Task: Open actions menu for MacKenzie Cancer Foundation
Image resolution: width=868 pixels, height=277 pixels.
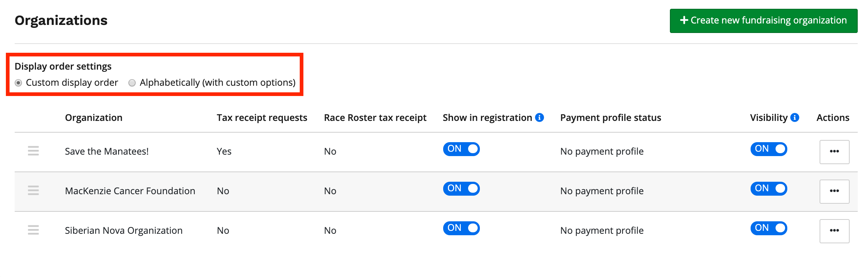Action: [x=834, y=191]
